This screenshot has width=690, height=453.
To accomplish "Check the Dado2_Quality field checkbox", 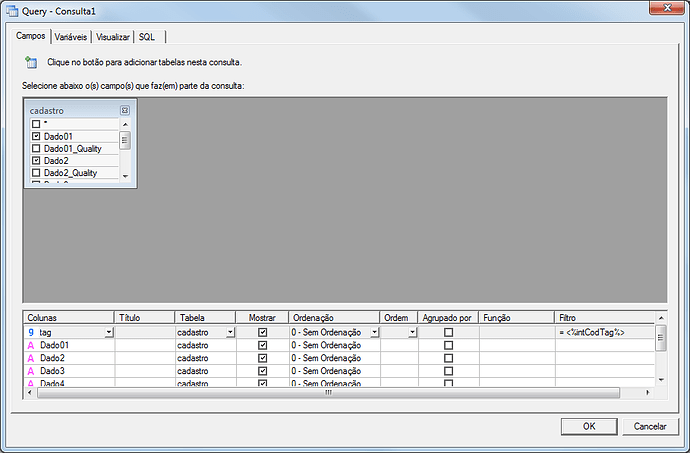I will click(x=36, y=173).
